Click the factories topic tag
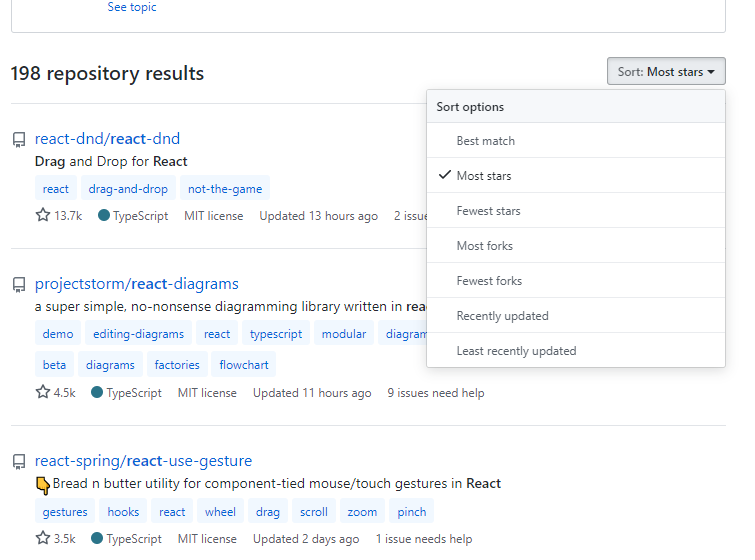755x560 pixels. coord(177,365)
